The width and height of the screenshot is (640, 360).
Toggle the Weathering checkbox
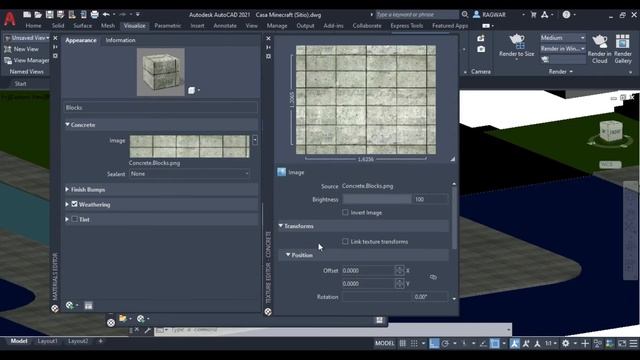74,204
